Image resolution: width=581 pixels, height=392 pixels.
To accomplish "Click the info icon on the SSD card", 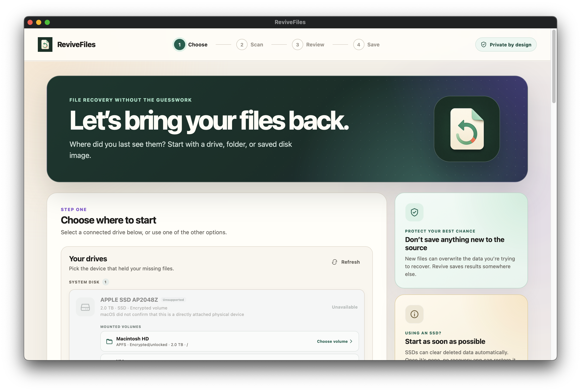I will tap(414, 314).
